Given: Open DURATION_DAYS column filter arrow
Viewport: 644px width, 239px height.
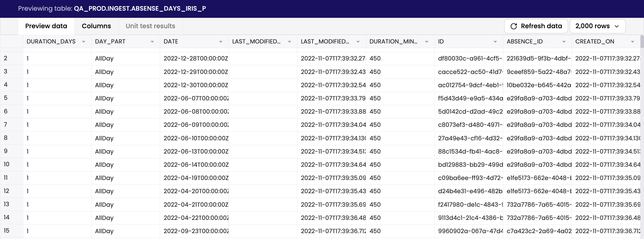Looking at the screenshot, I should [84, 42].
